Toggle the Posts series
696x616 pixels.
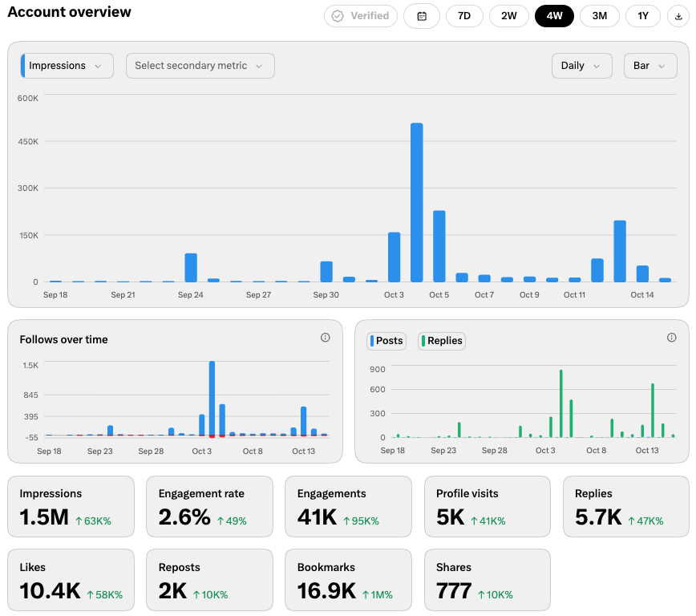pos(386,341)
